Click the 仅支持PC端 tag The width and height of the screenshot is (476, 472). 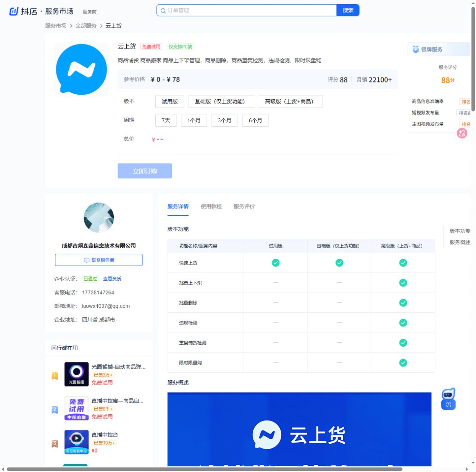click(x=181, y=47)
